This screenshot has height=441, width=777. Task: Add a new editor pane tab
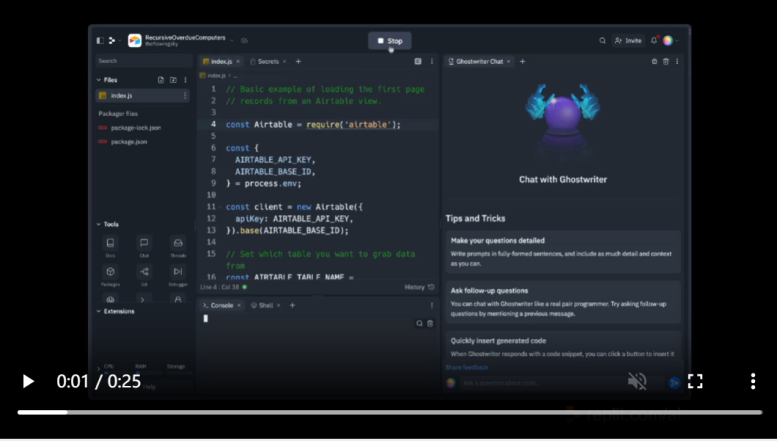[x=298, y=61]
